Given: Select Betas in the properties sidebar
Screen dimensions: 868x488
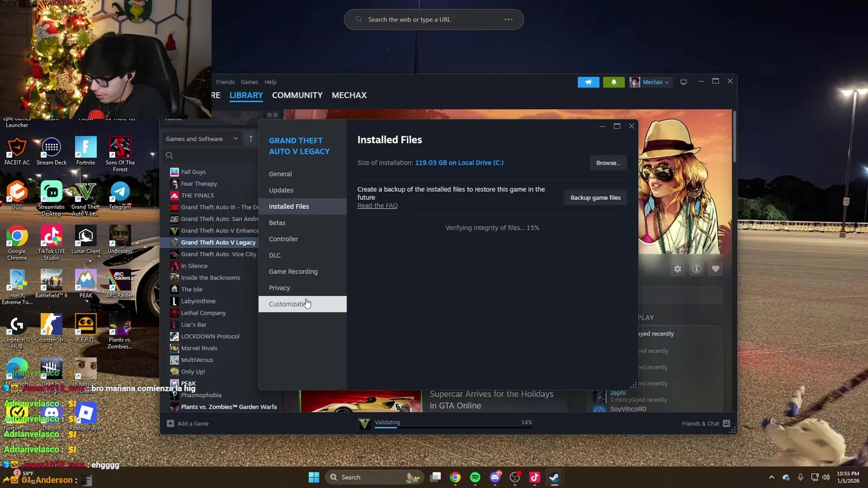Looking at the screenshot, I should coord(302,223).
